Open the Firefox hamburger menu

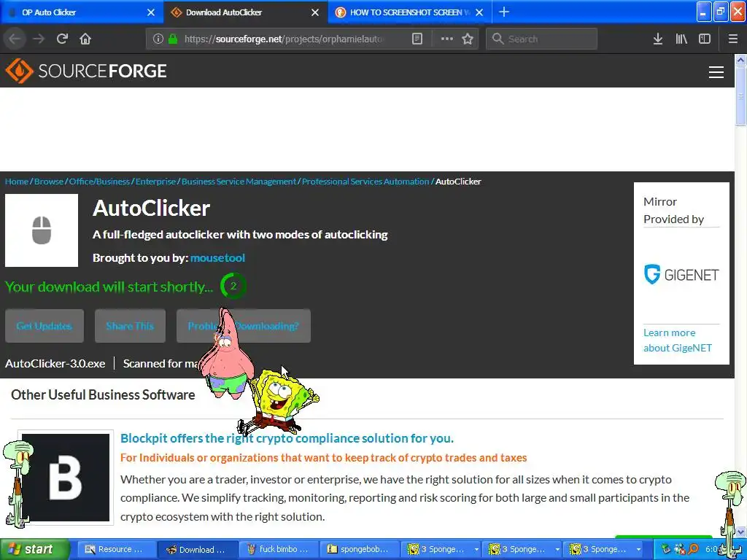[x=732, y=39]
